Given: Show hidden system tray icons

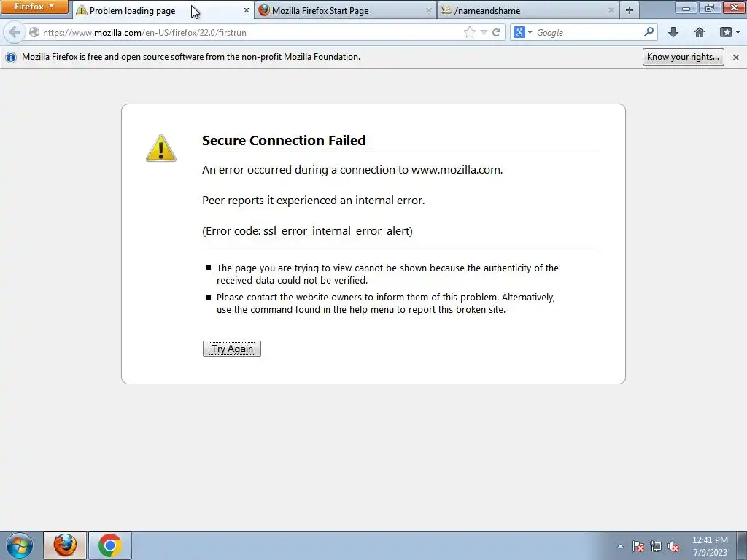Looking at the screenshot, I should pyautogui.click(x=620, y=546).
